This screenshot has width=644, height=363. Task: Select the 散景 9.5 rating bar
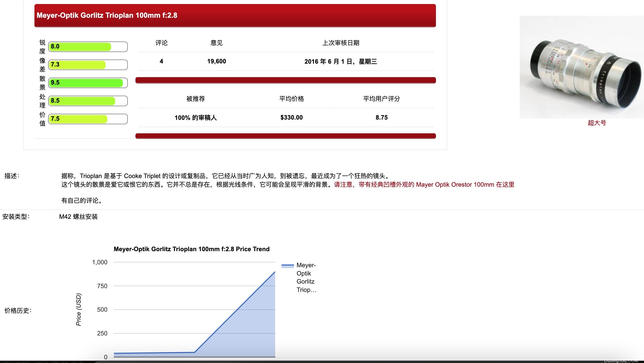(88, 83)
